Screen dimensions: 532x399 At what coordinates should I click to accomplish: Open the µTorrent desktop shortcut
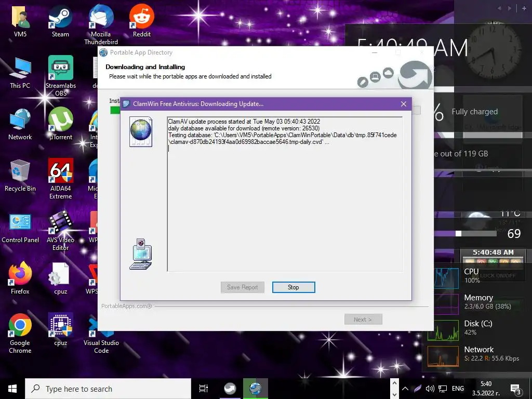pyautogui.click(x=61, y=124)
